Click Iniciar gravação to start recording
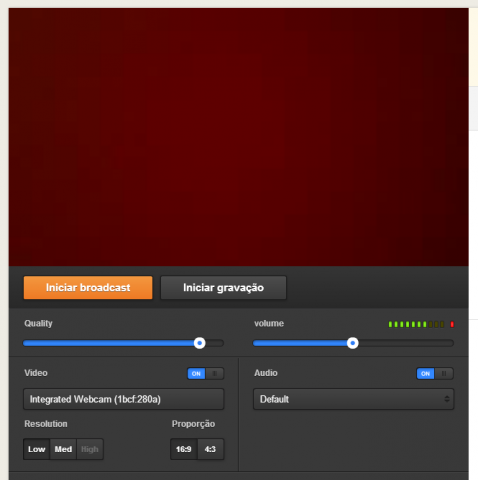 point(223,287)
